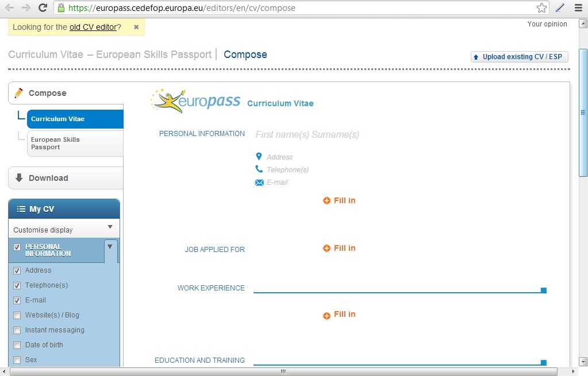Click the e-mail envelope icon
Viewport: 588px width, 376px height.
[259, 182]
